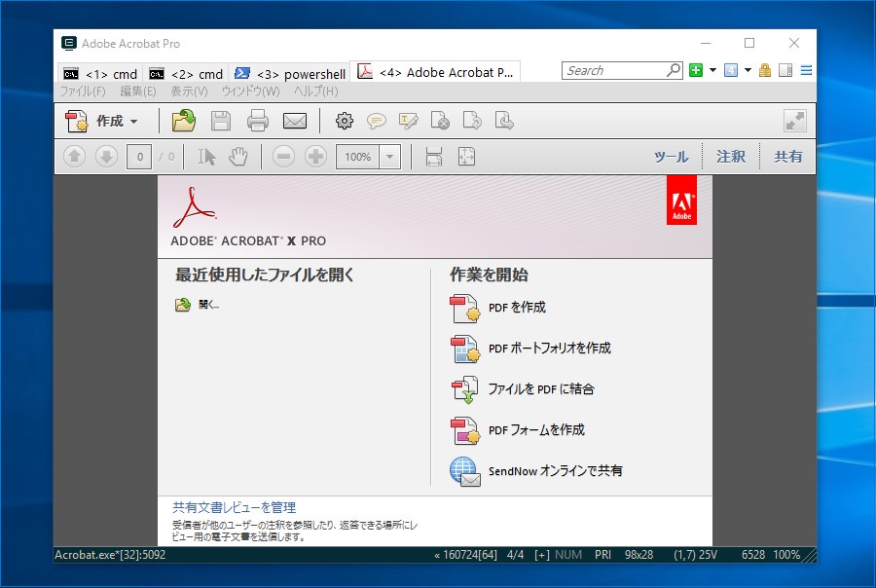Screen dimensions: 876x588
Task: Click 4/4 console count in status bar
Action: pos(515,555)
